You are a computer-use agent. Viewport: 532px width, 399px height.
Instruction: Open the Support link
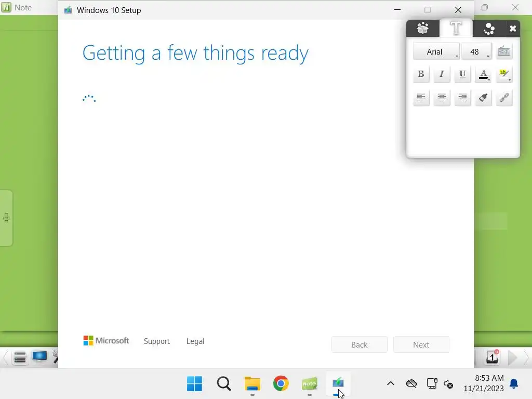(x=157, y=341)
